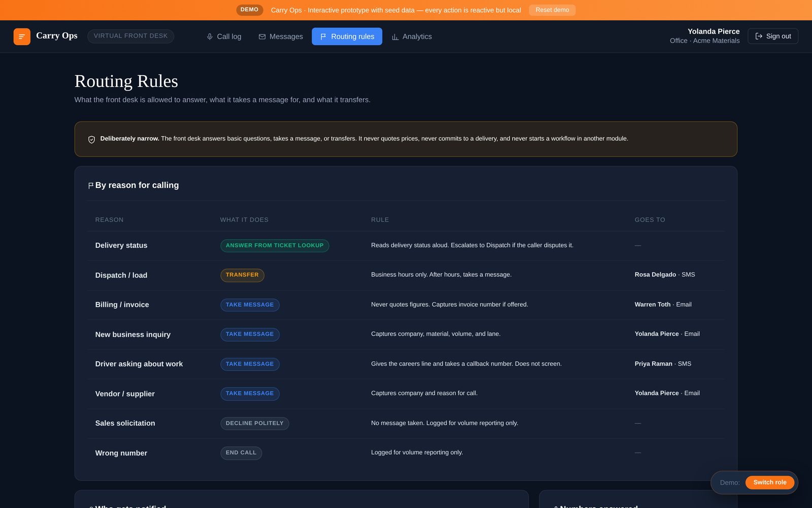The width and height of the screenshot is (812, 508).
Task: Click the DEMO badge in the top banner
Action: coord(249,10)
